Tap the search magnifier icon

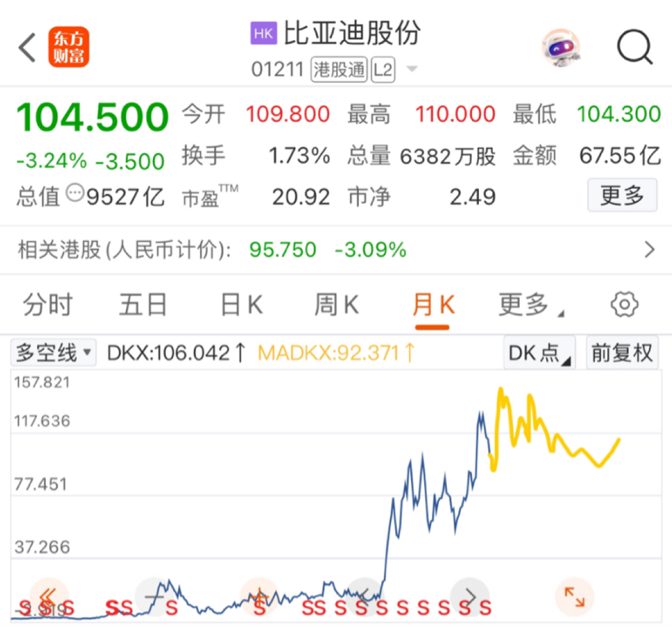635,47
